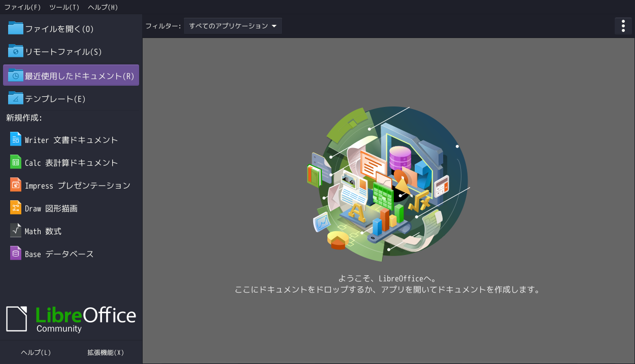
Task: Open the ヘルプ(H) menu in menu bar
Action: click(x=103, y=7)
